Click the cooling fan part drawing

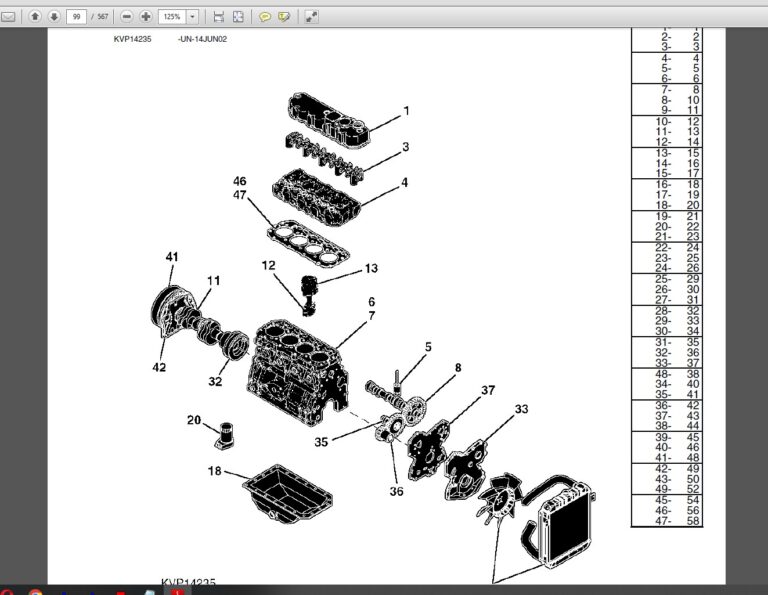[499, 499]
